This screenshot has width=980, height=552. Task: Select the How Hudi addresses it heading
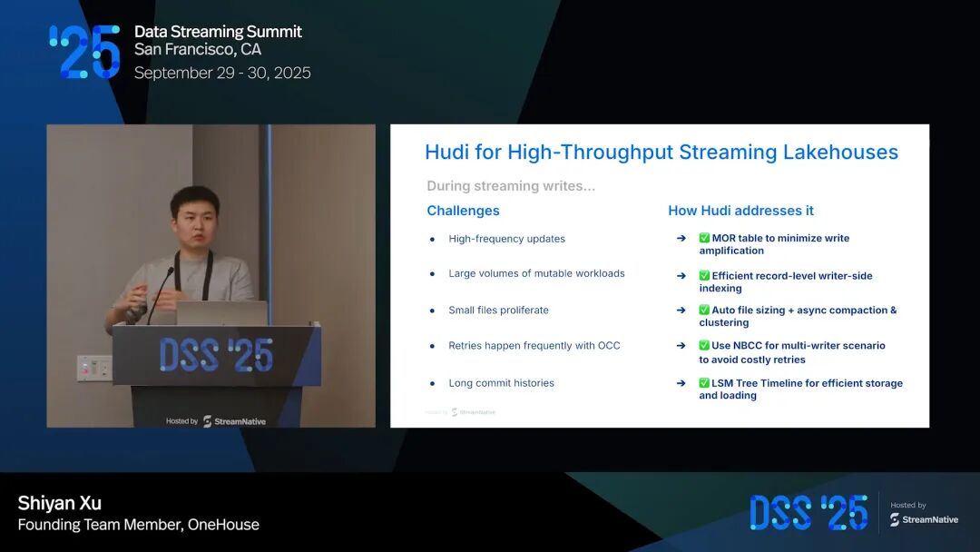tap(740, 211)
